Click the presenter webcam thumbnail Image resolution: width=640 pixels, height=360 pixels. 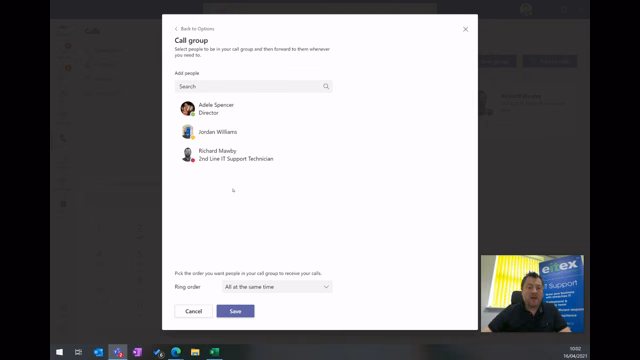point(532,293)
